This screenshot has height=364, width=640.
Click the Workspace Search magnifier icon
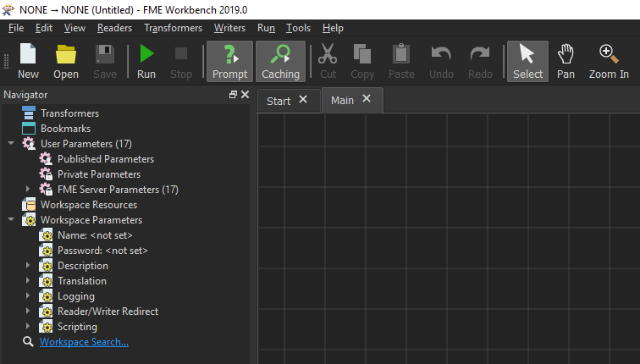(28, 341)
